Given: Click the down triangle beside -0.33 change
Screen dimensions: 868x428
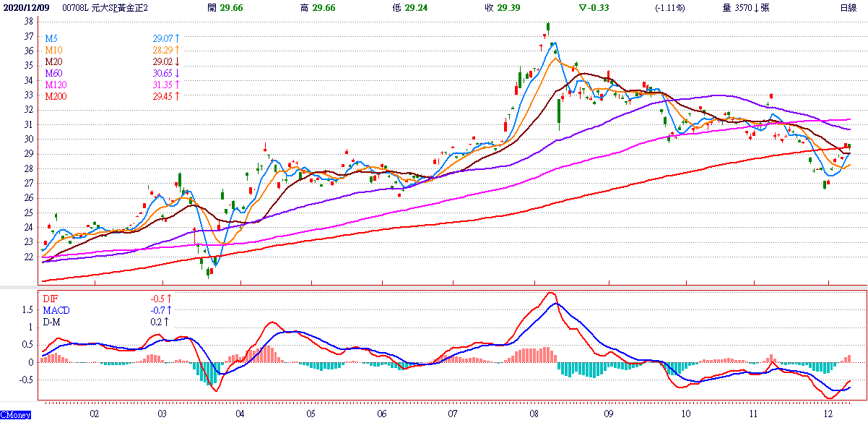Looking at the screenshot, I should click(x=583, y=7).
